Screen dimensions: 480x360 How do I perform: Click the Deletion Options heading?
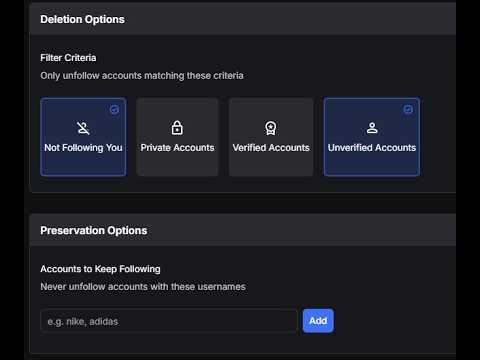pyautogui.click(x=82, y=19)
